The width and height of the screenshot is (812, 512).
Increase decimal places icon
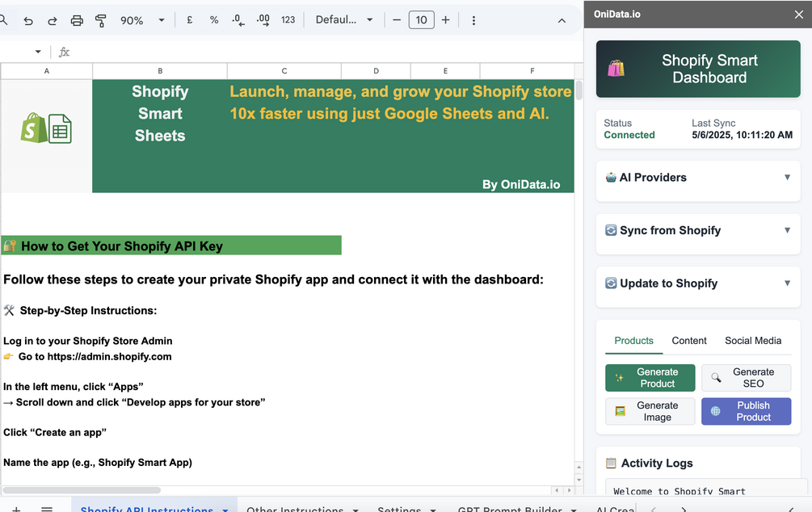tap(263, 20)
